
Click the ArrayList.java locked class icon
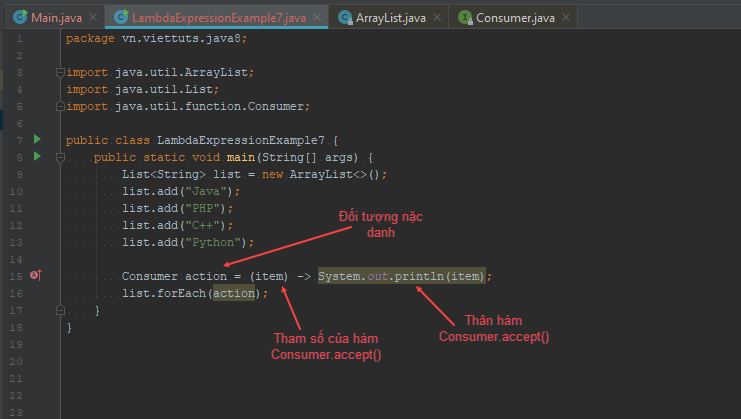click(x=345, y=17)
